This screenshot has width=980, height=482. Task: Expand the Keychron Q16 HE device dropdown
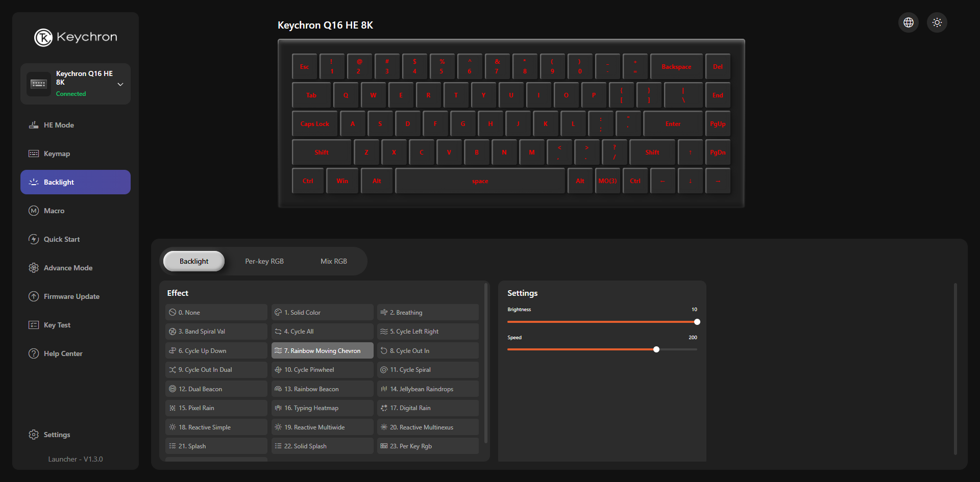point(120,84)
